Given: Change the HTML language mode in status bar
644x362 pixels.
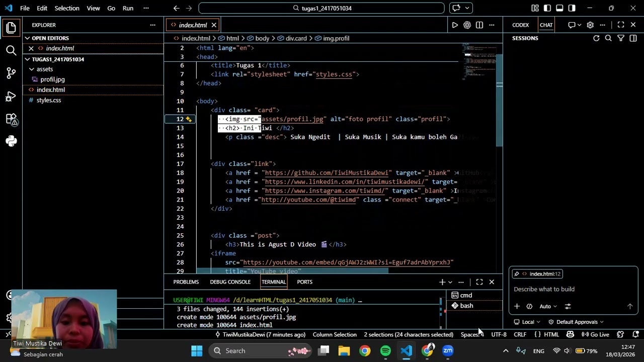Looking at the screenshot, I should pos(551,334).
